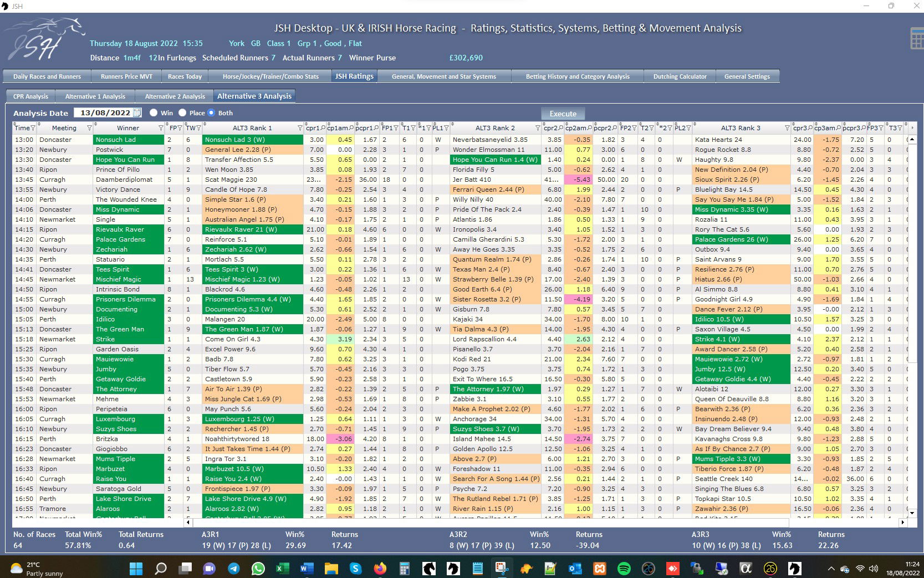This screenshot has height=578, width=924.
Task: Click the cp2am column search magnifier
Action: (590, 128)
